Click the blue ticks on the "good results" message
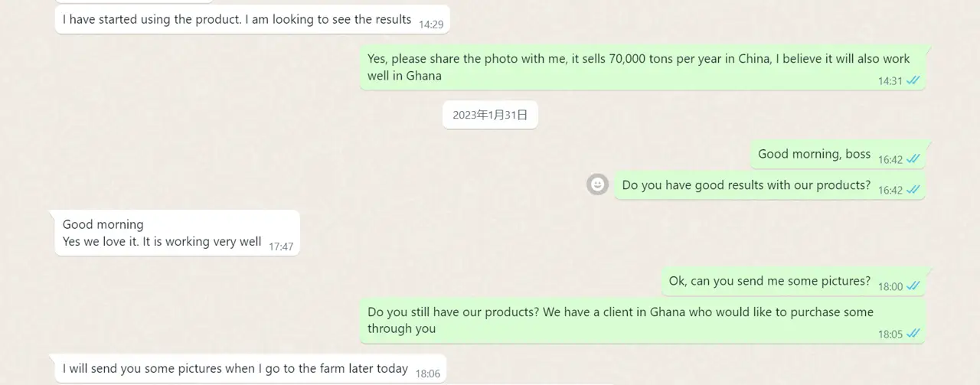980x385 pixels. pyautogui.click(x=913, y=190)
